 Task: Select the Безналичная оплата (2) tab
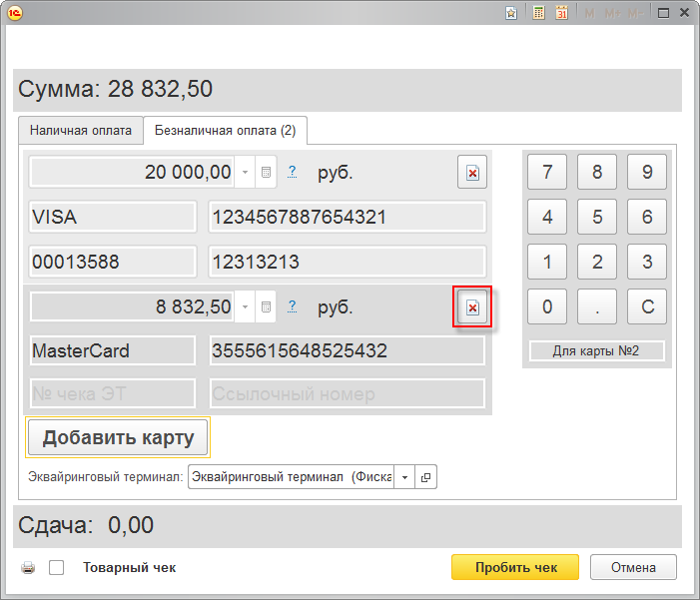(225, 131)
